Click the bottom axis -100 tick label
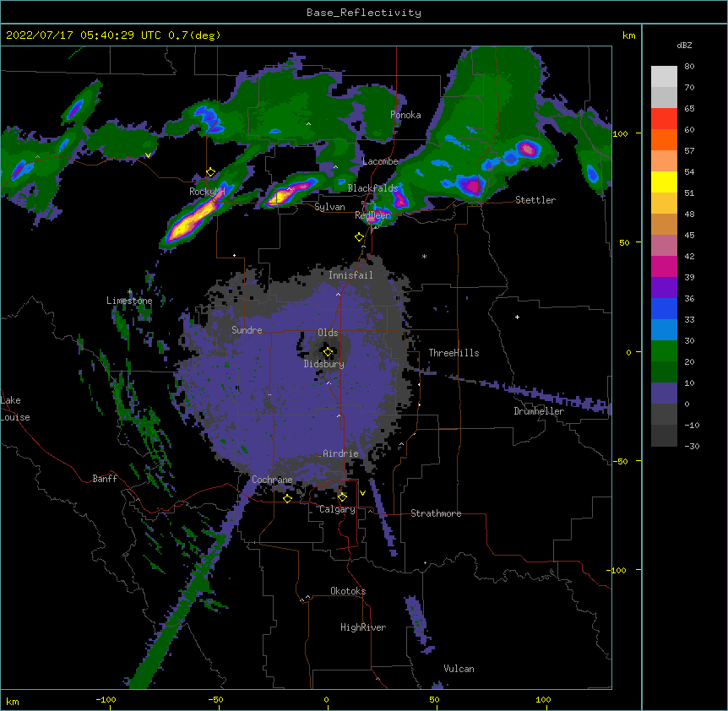 [106, 699]
